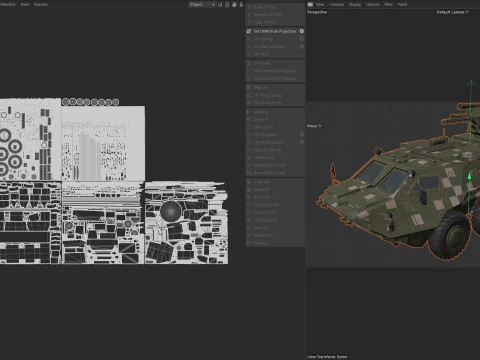Click the 3D viewport layout icon before View
Image resolution: width=480 pixels, height=360 pixels.
pyautogui.click(x=310, y=4)
